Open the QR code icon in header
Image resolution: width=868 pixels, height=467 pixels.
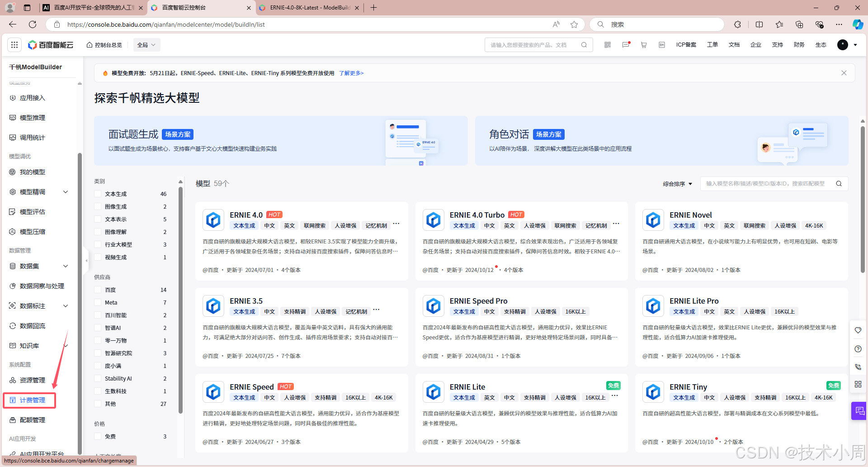click(x=608, y=45)
